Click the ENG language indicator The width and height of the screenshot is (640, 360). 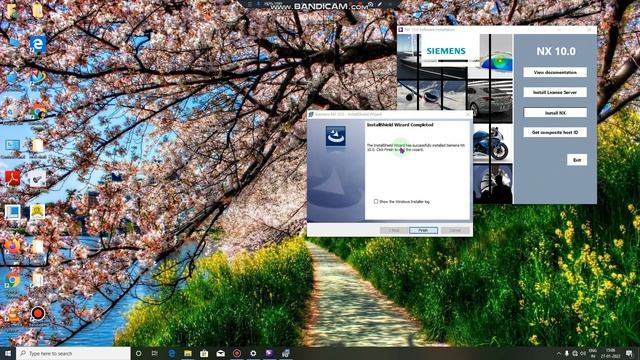(x=593, y=353)
